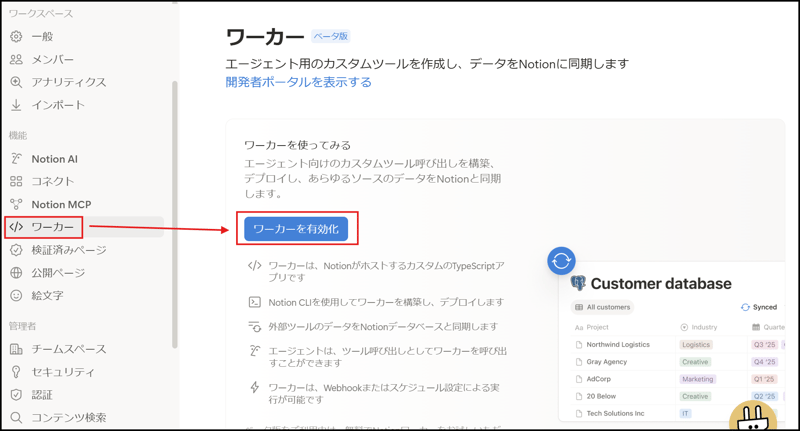This screenshot has height=431, width=800.
Task: Open the 開発者ポータルを表示する link
Action: pyautogui.click(x=298, y=82)
